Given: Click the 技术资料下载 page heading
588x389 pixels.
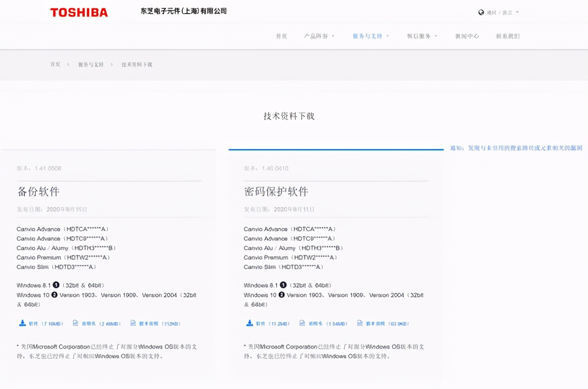Looking at the screenshot, I should 289,116.
